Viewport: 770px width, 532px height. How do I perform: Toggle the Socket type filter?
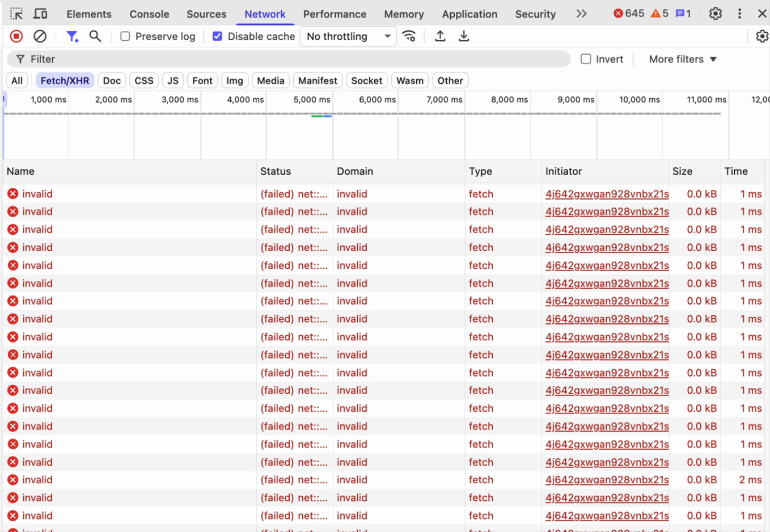tap(367, 81)
